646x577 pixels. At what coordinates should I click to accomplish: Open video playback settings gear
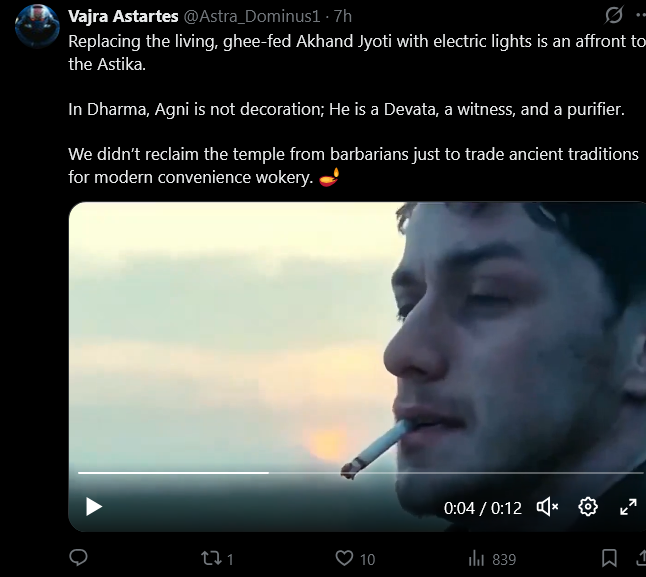pyautogui.click(x=588, y=507)
